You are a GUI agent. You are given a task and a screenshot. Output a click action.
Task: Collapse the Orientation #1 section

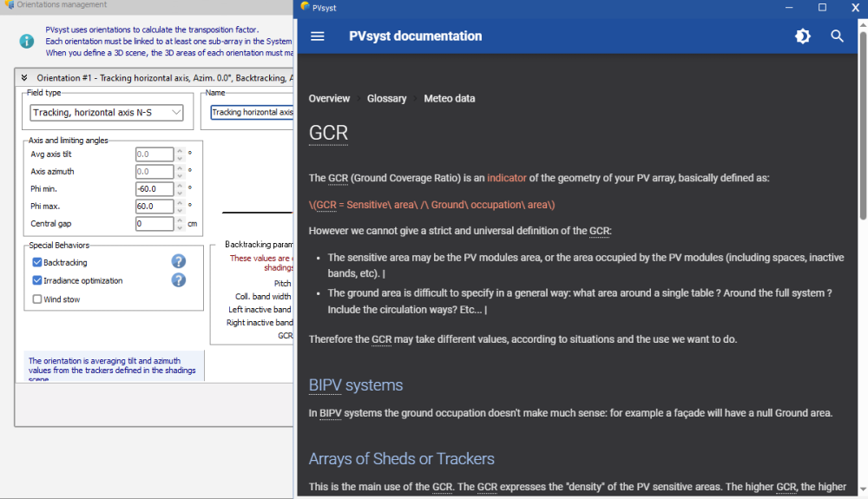click(x=25, y=78)
